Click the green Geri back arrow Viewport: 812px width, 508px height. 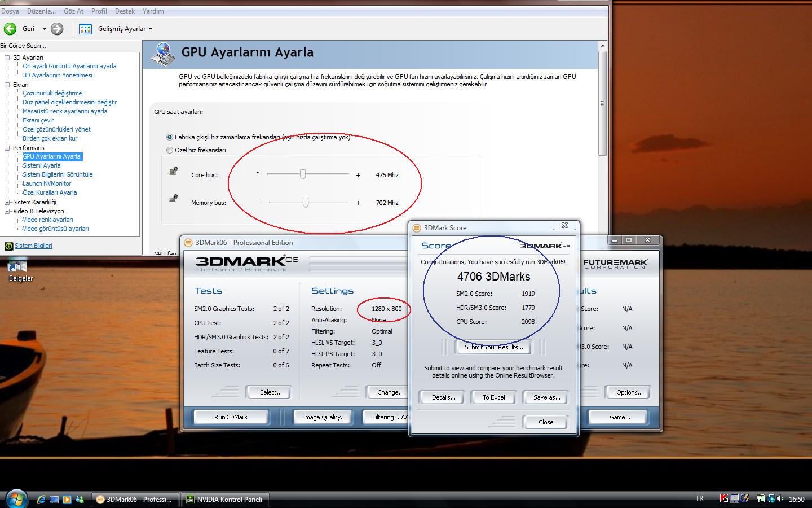tap(10, 29)
